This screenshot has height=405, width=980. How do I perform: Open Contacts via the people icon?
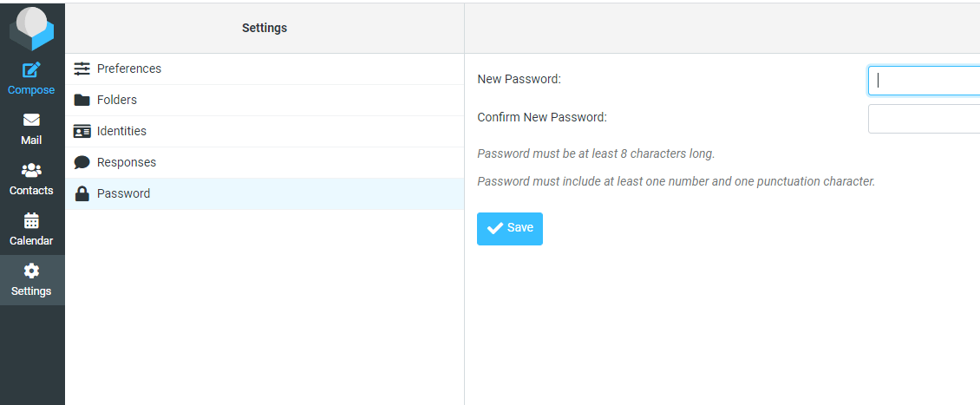31,171
